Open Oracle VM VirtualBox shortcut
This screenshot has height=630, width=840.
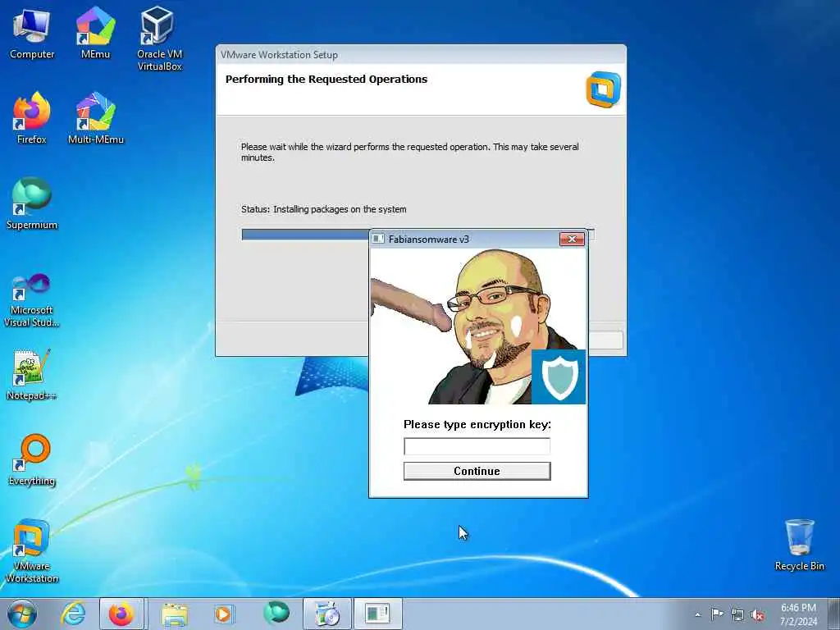point(159,39)
